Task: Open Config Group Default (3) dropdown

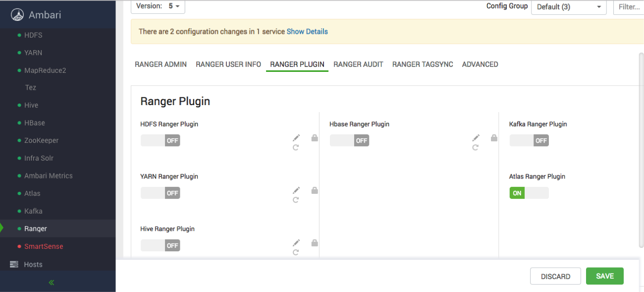Action: pos(569,7)
